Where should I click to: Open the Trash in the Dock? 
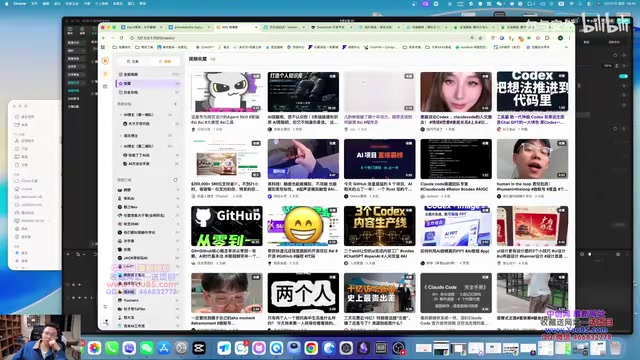616,348
